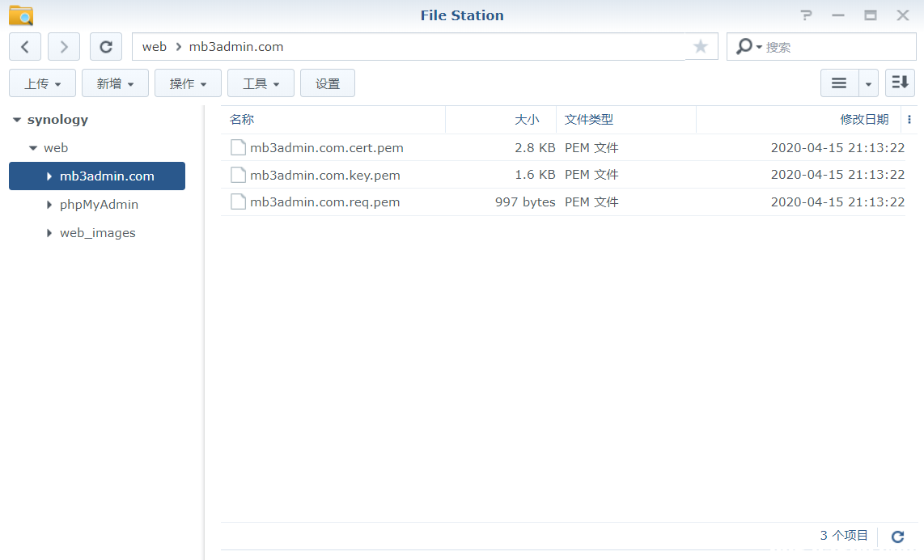Image resolution: width=924 pixels, height=560 pixels.
Task: Select the web folder in the tree
Action: click(56, 148)
